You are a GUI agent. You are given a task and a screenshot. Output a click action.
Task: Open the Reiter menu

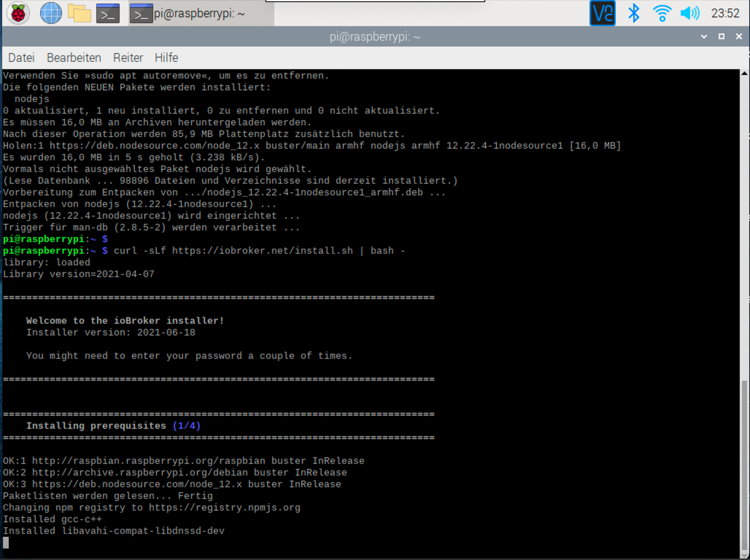tap(128, 57)
